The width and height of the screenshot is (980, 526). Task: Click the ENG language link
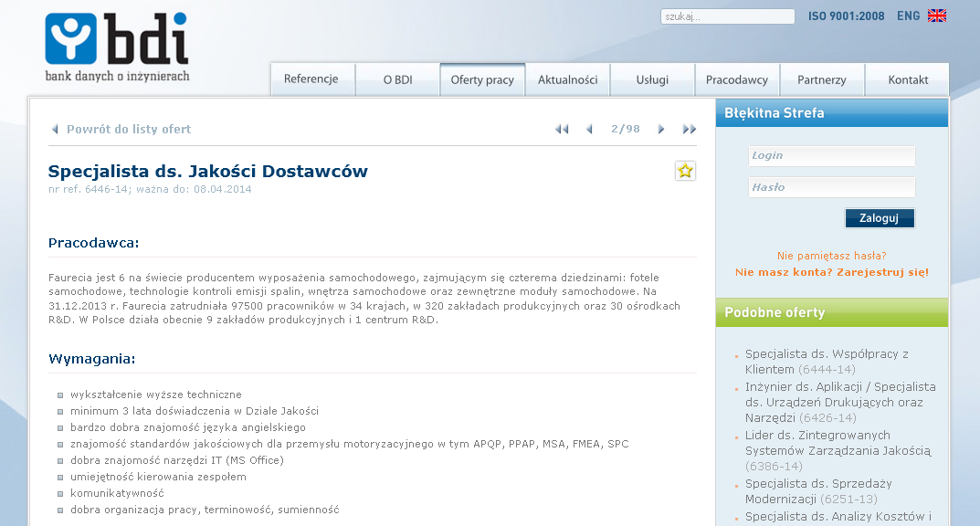point(908,16)
